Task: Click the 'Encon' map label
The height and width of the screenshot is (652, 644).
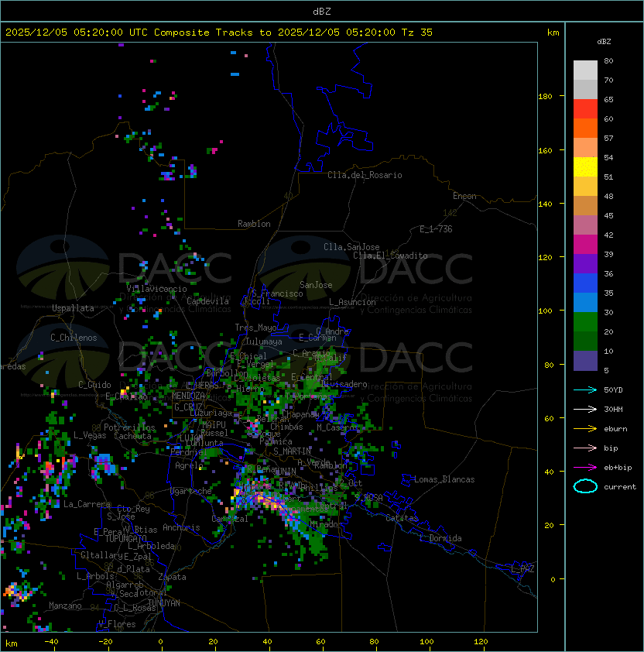Action: (x=464, y=196)
